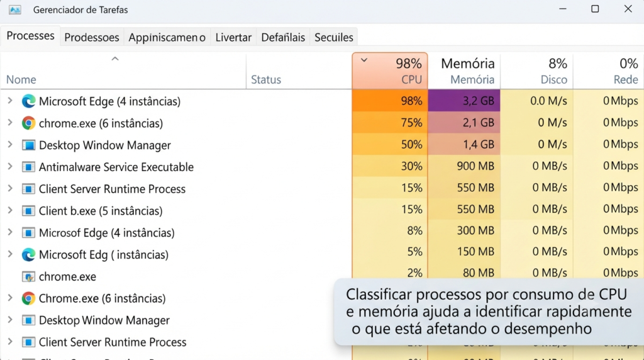
Task: Open the Defañlais tab
Action: click(283, 37)
